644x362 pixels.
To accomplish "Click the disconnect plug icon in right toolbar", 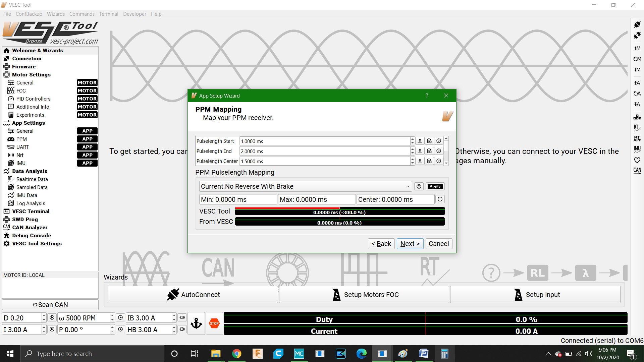I will click(x=637, y=35).
